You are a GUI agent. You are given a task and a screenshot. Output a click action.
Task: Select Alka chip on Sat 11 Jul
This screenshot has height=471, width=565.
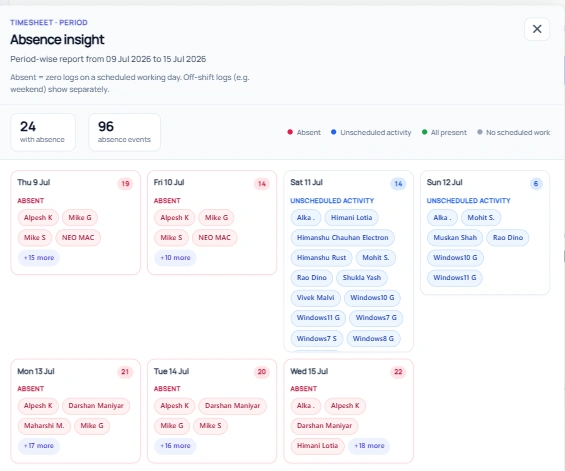pos(306,218)
